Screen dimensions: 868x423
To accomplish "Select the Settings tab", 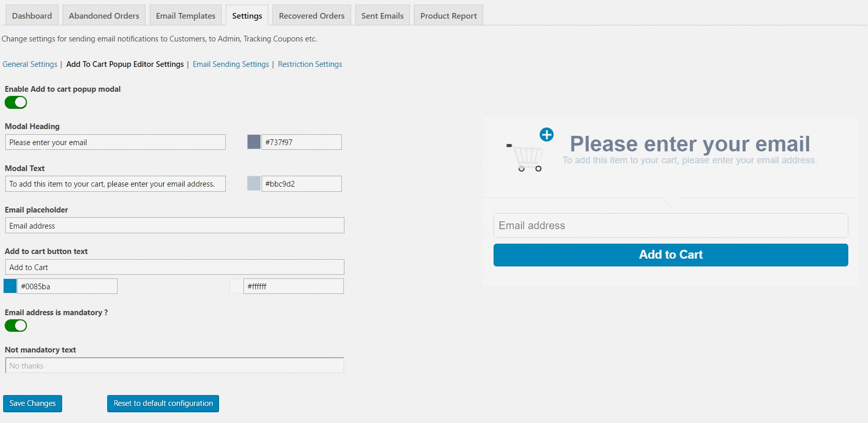I will pyautogui.click(x=247, y=16).
